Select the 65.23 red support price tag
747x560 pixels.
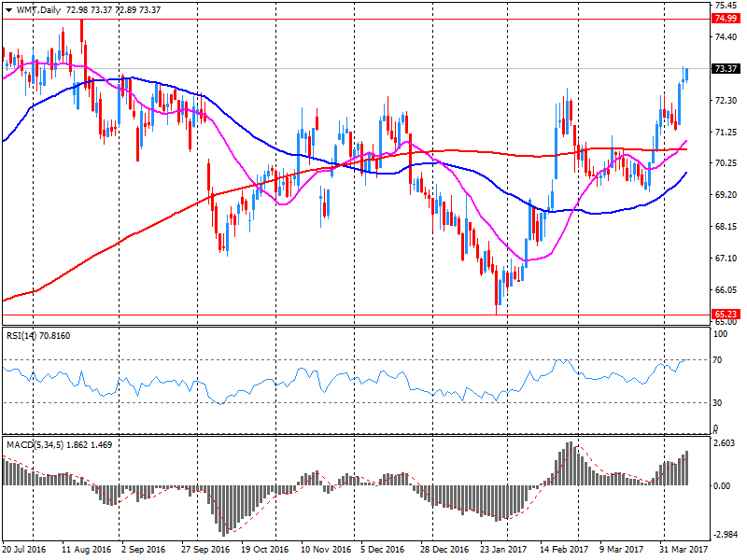pyautogui.click(x=726, y=315)
